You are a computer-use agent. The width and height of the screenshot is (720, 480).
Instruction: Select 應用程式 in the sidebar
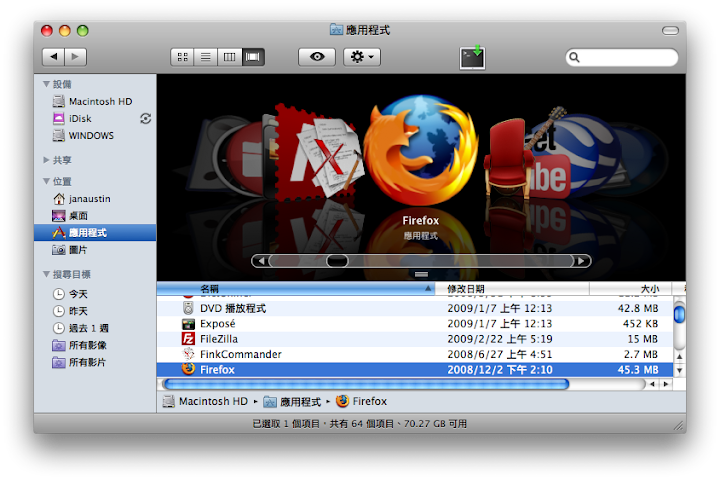pyautogui.click(x=95, y=232)
